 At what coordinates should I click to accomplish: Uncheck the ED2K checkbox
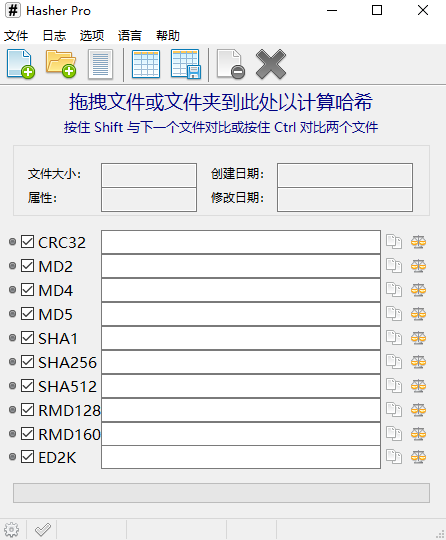27,457
